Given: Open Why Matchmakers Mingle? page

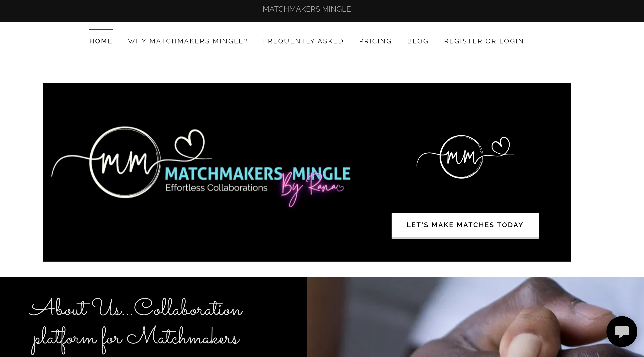Looking at the screenshot, I should [x=188, y=41].
